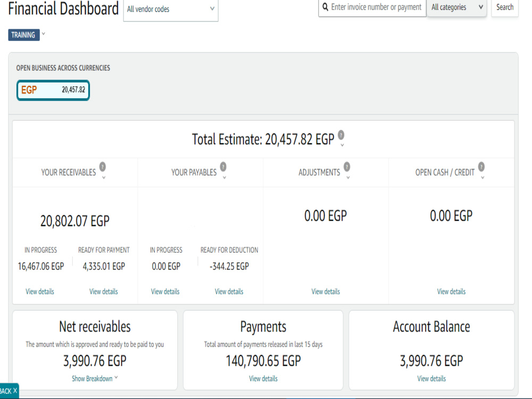
Task: Click the Search button
Action: coord(504,7)
